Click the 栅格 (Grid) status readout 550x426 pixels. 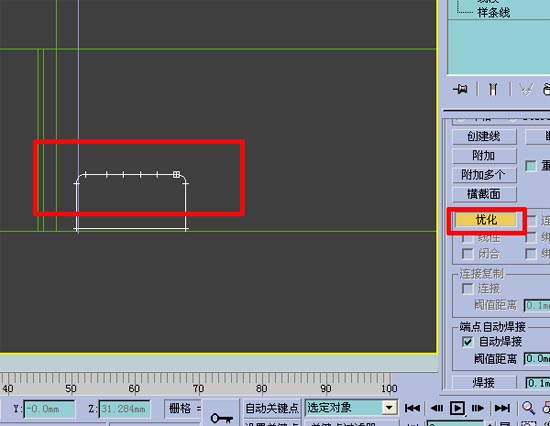click(183, 408)
